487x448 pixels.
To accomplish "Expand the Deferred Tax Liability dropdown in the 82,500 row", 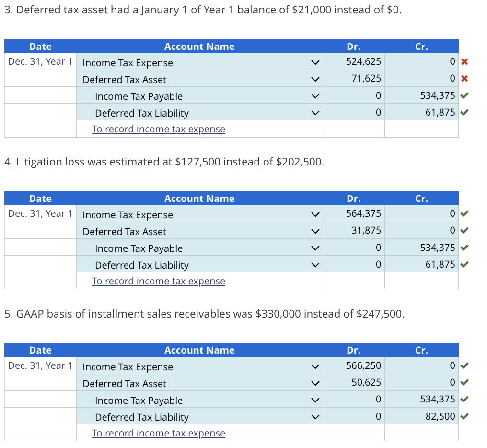I will tap(314, 417).
